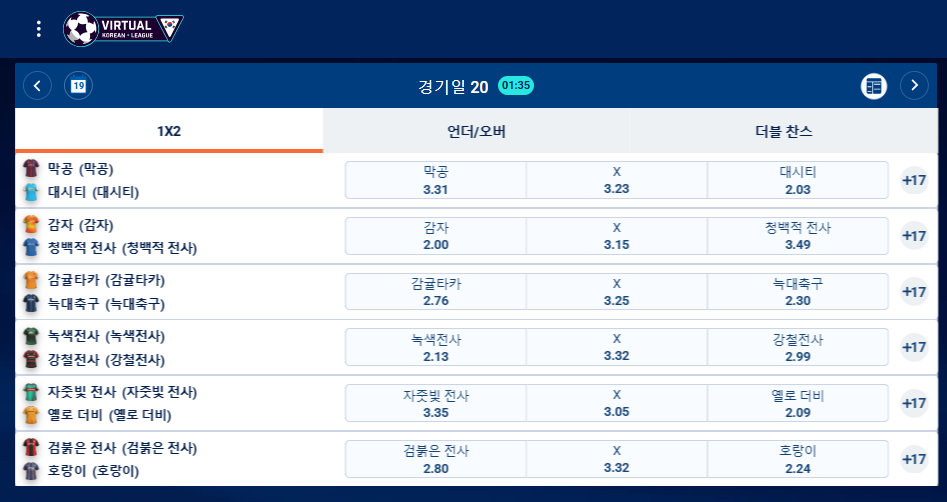
Task: Click the 녹색전사 green jersey icon
Action: [31, 336]
